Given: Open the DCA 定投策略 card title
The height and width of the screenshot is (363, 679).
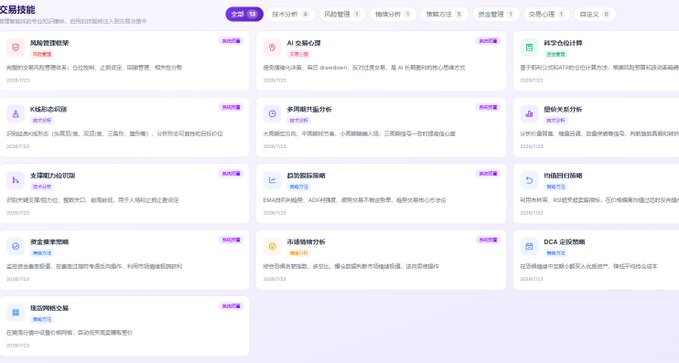Looking at the screenshot, I should (564, 242).
